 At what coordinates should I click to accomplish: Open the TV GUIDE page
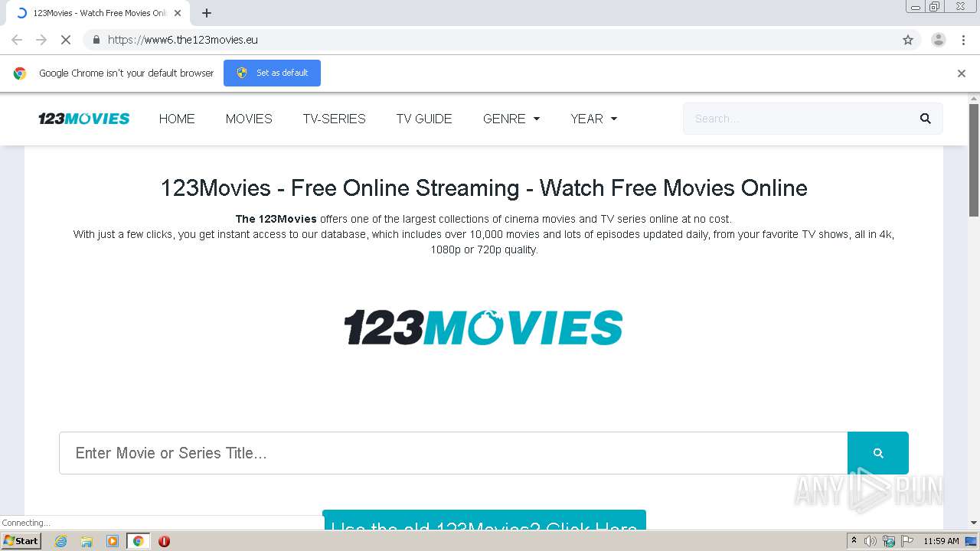coord(424,119)
